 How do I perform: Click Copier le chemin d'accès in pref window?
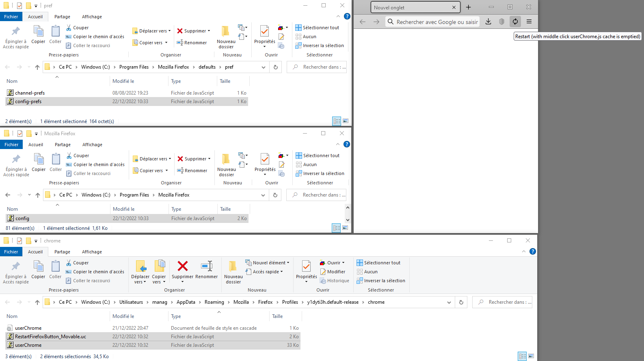(x=95, y=37)
